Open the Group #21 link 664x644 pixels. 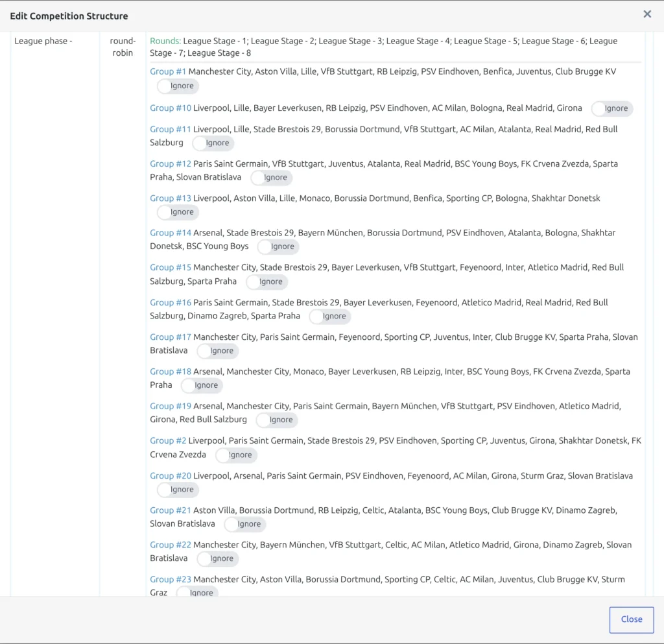coord(171,510)
